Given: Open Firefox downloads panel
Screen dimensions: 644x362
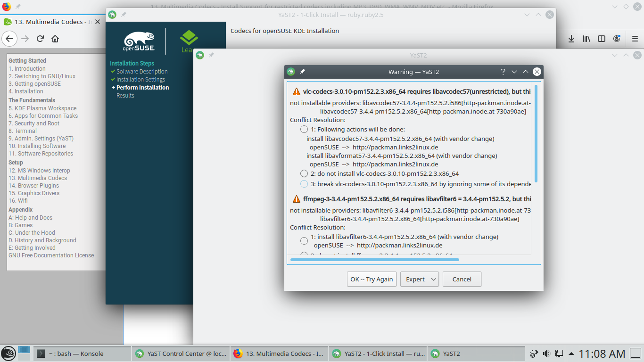Looking at the screenshot, I should point(571,39).
